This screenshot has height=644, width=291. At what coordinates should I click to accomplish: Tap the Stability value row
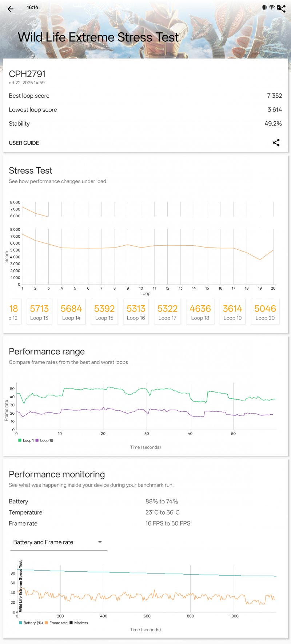coord(145,124)
